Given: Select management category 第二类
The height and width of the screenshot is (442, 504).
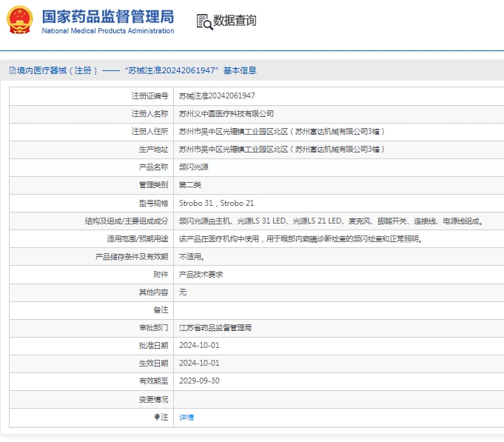Looking at the screenshot, I should coord(190,185).
